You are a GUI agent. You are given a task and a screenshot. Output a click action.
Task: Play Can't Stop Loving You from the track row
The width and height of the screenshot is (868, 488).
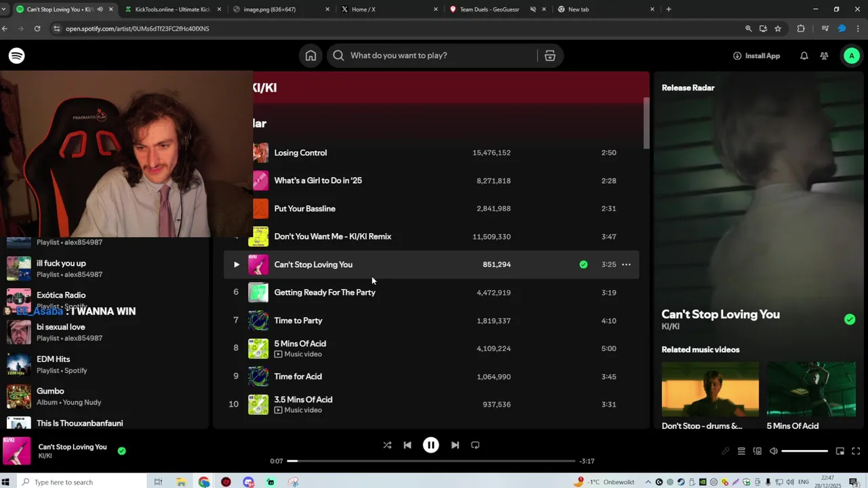pos(236,264)
